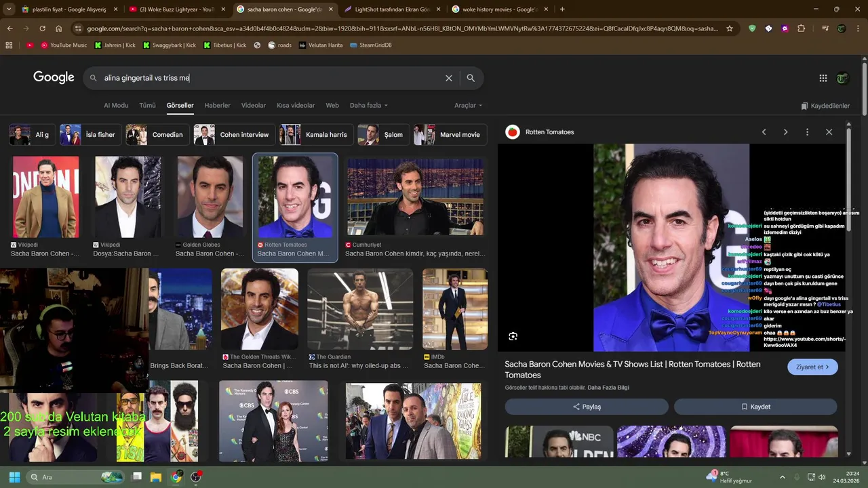Switch to woke history movies tab
The image size is (868, 488).
point(499,9)
